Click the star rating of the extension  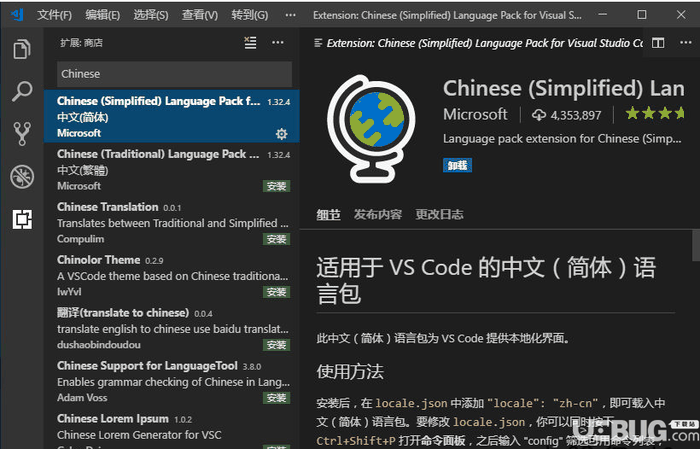pyautogui.click(x=655, y=113)
